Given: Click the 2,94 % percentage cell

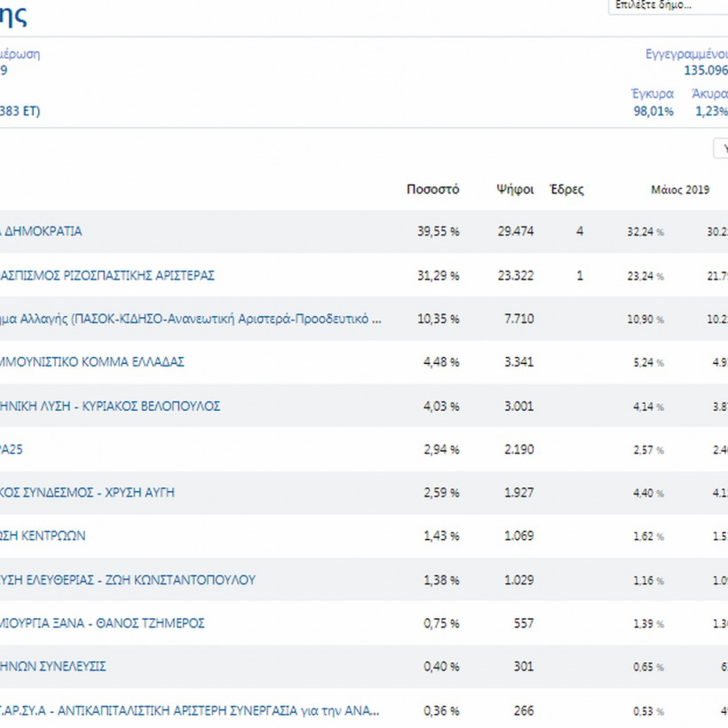Looking at the screenshot, I should (441, 449).
